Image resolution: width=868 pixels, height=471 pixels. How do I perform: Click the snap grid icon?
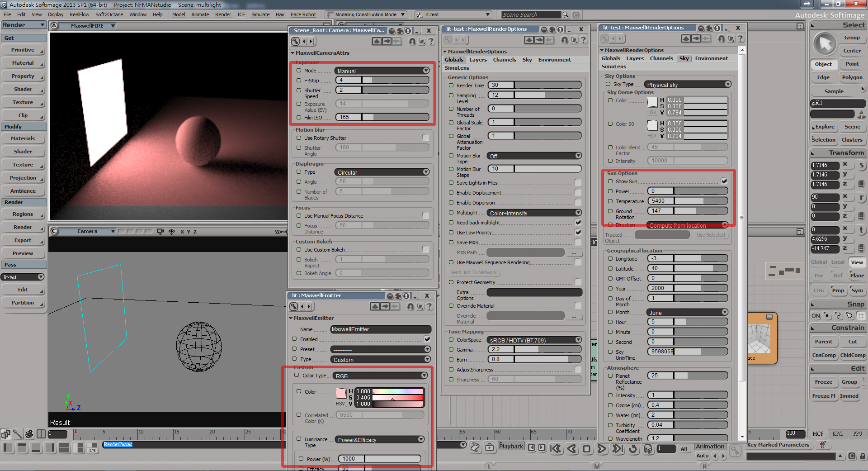coord(861,316)
